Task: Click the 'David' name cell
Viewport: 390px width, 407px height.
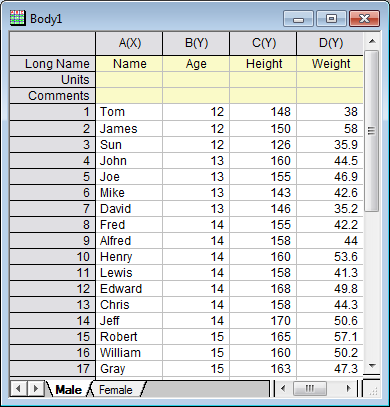Action: (129, 209)
